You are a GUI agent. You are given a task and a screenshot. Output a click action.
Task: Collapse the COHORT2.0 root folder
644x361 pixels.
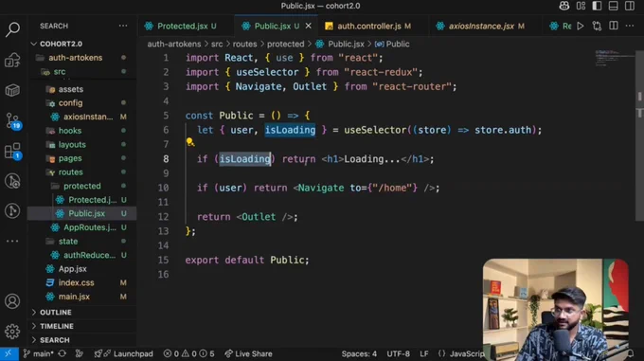pyautogui.click(x=82, y=44)
